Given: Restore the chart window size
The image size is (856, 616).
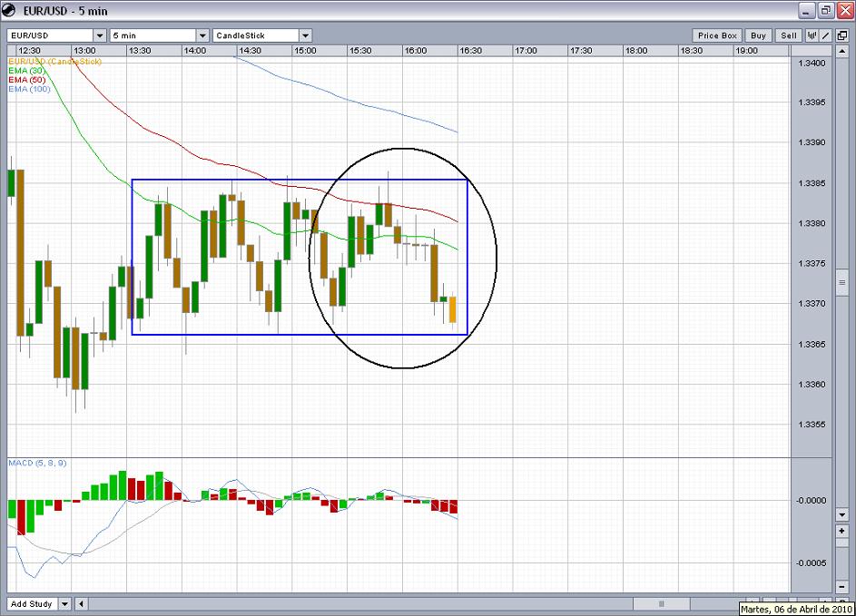Looking at the screenshot, I should 826,10.
